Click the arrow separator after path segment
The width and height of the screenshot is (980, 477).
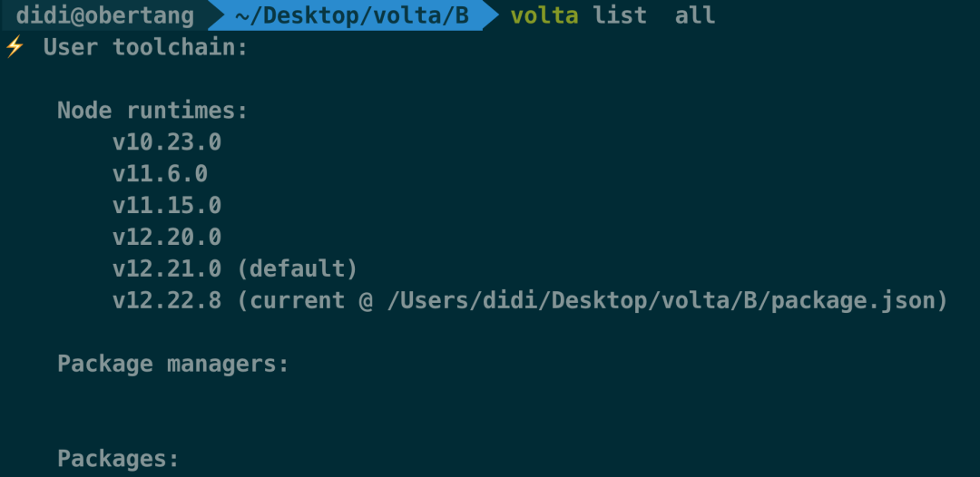point(491,15)
